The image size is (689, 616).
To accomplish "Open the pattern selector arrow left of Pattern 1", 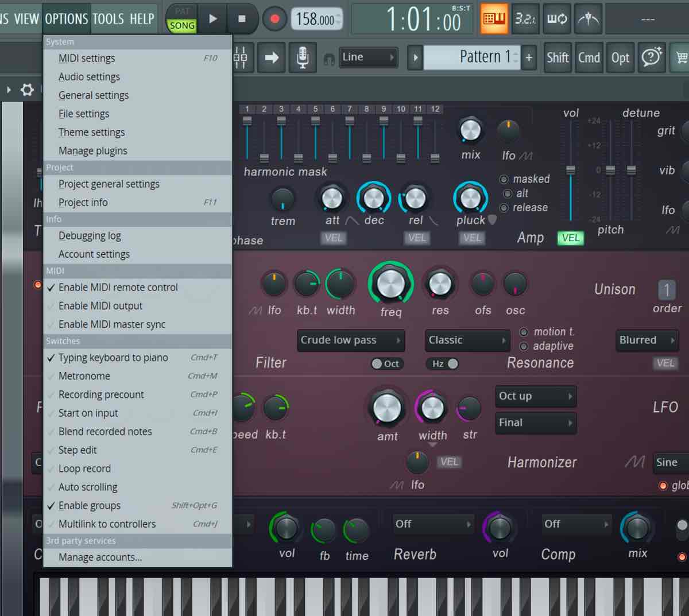I will coord(415,57).
